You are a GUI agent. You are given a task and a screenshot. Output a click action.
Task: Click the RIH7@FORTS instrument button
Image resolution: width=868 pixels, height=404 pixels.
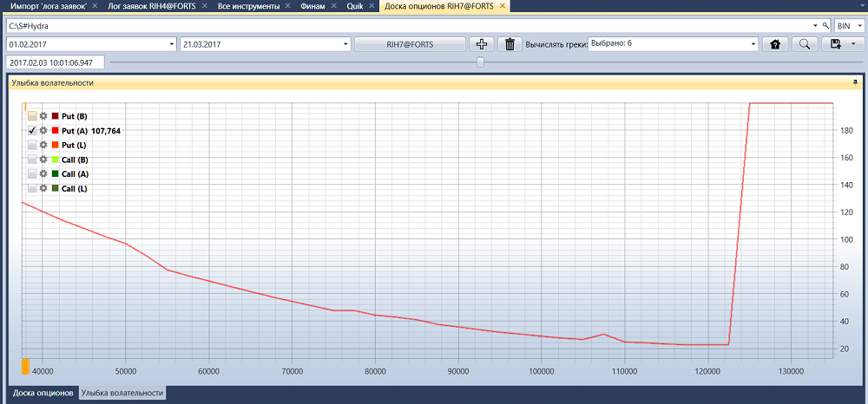(x=410, y=44)
